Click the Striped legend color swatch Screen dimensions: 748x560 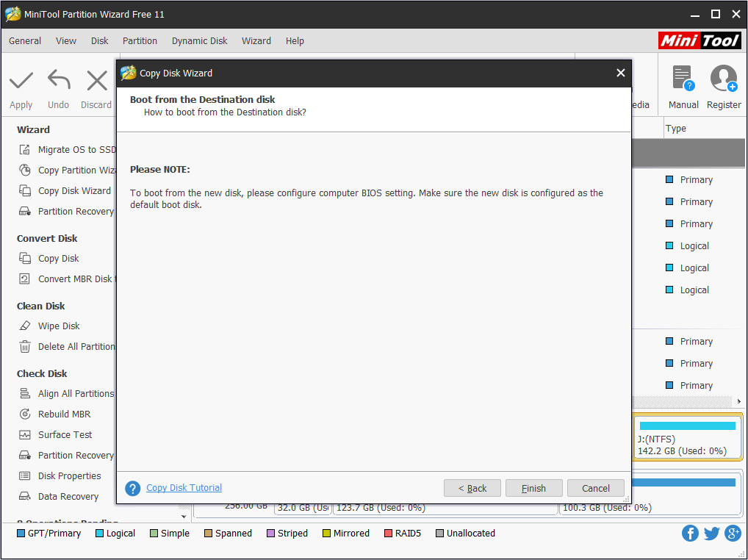[x=270, y=534]
